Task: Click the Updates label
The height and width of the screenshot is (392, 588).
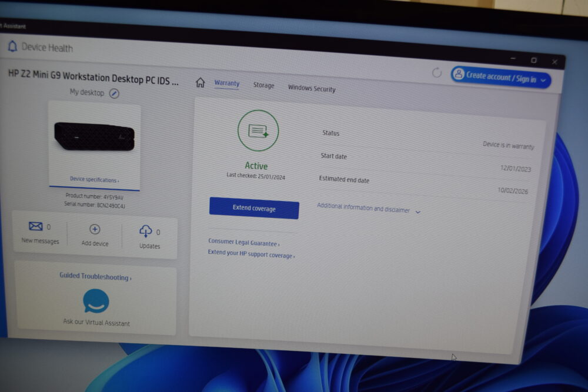Action: (149, 246)
